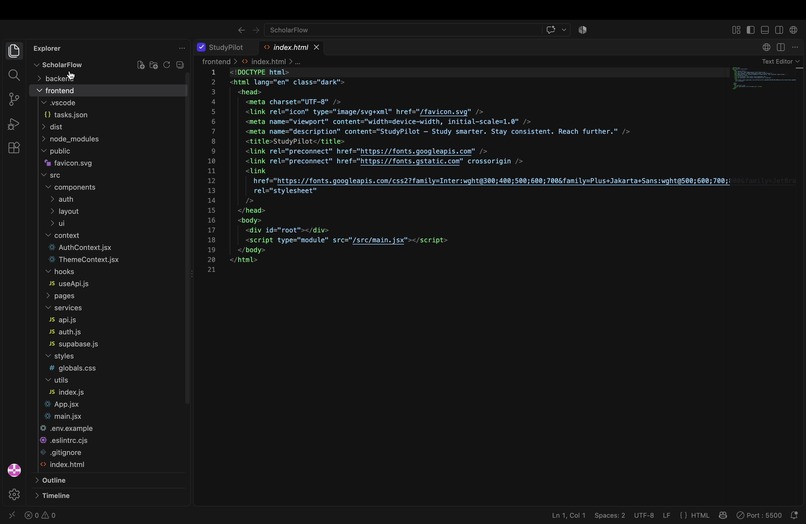This screenshot has height=524, width=806.
Task: Toggle the bottom panel visibility
Action: coord(765,30)
